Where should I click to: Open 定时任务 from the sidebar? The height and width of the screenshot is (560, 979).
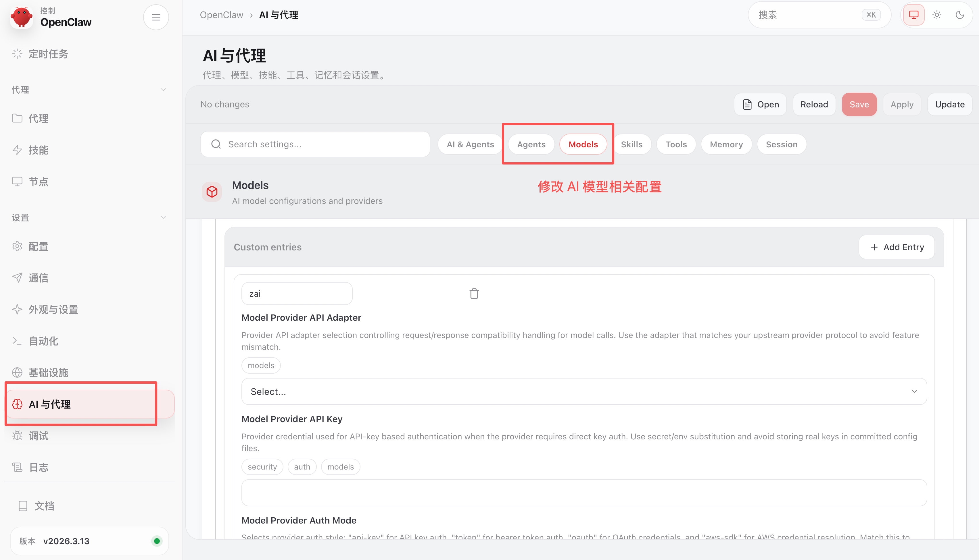pos(48,54)
